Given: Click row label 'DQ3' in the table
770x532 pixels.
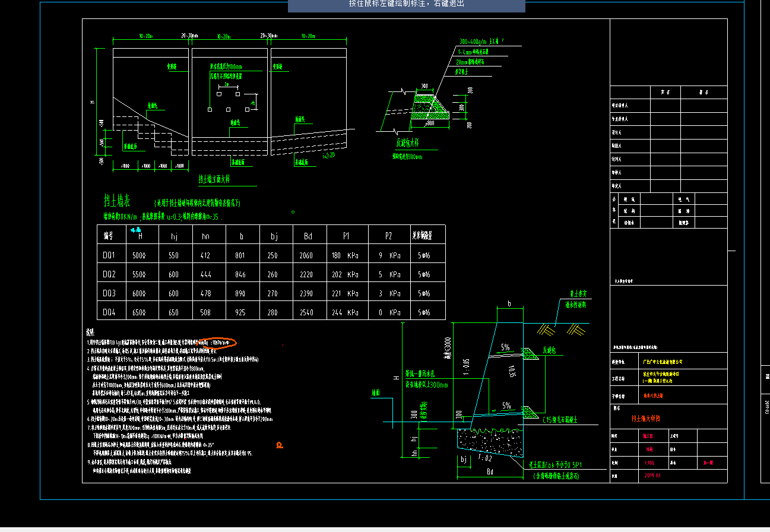Looking at the screenshot, I should [109, 294].
